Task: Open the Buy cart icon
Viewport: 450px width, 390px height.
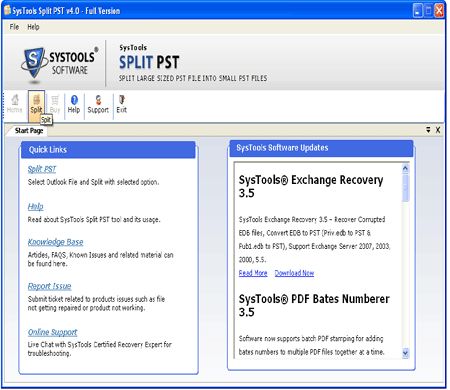Action: [55, 104]
